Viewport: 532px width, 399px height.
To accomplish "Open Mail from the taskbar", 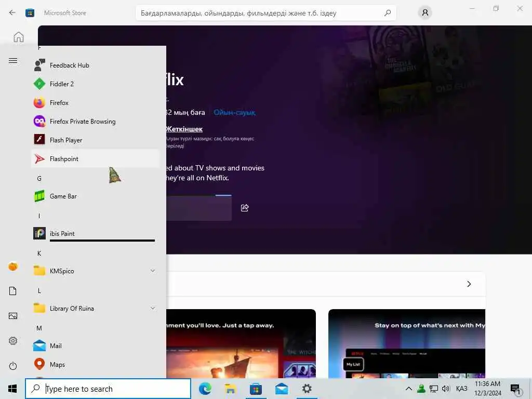I will pos(281,389).
